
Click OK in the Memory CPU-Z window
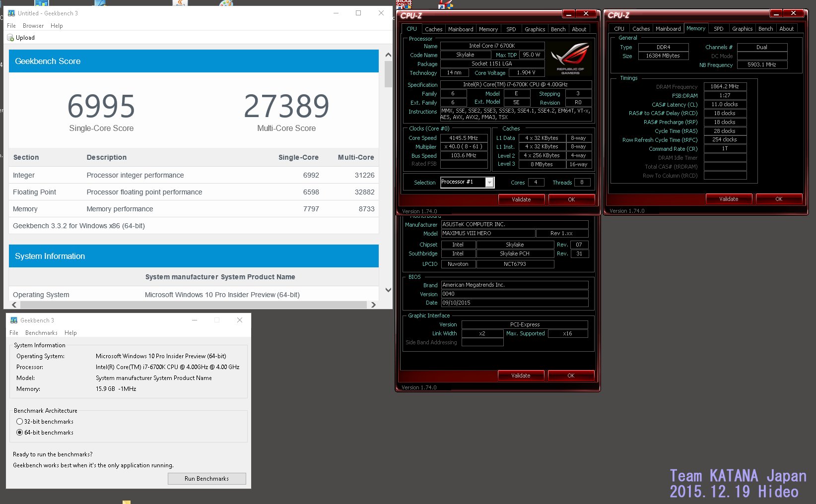click(x=779, y=199)
